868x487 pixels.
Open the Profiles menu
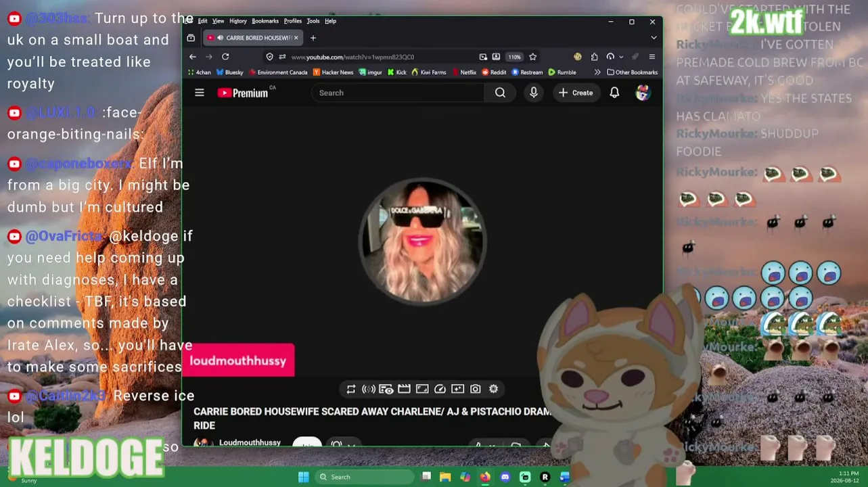[x=293, y=21]
